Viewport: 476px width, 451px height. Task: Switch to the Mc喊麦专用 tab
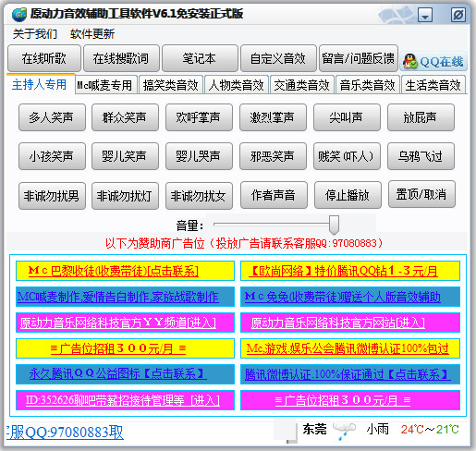(105, 85)
